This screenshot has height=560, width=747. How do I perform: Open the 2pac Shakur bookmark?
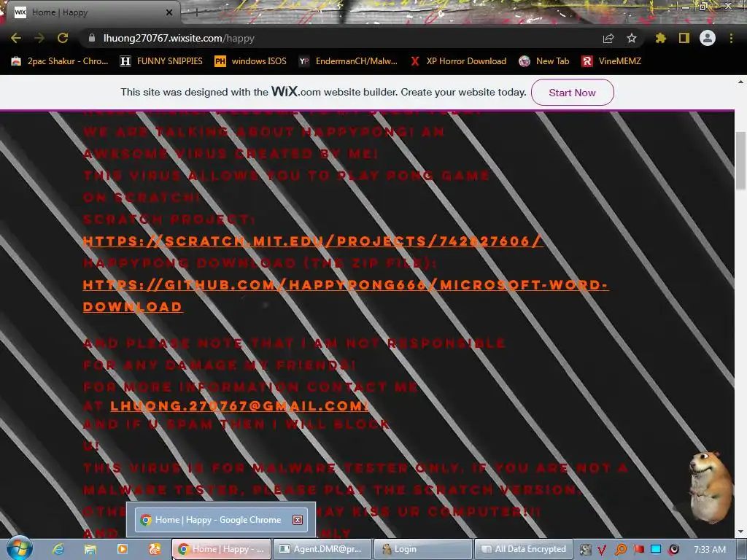coord(60,61)
